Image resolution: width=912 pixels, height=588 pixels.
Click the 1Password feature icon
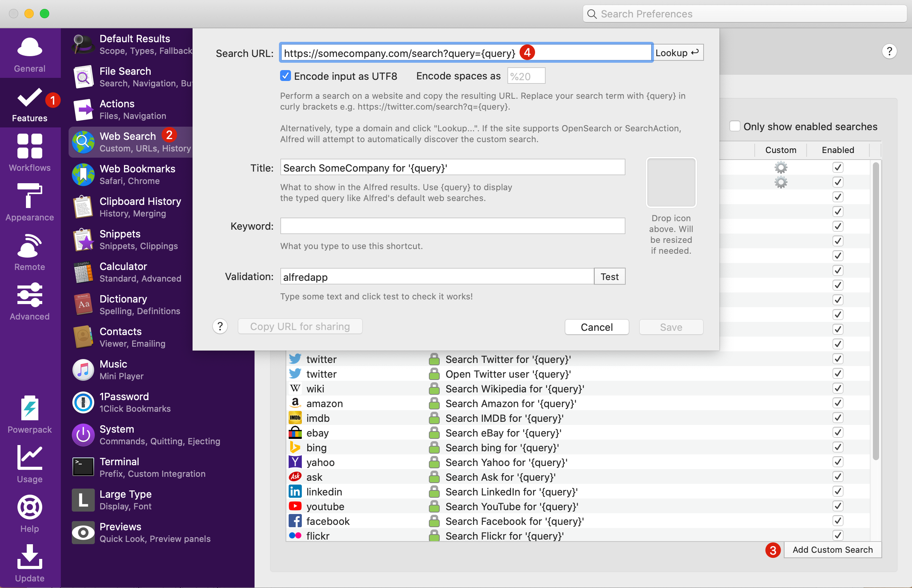coord(83,402)
